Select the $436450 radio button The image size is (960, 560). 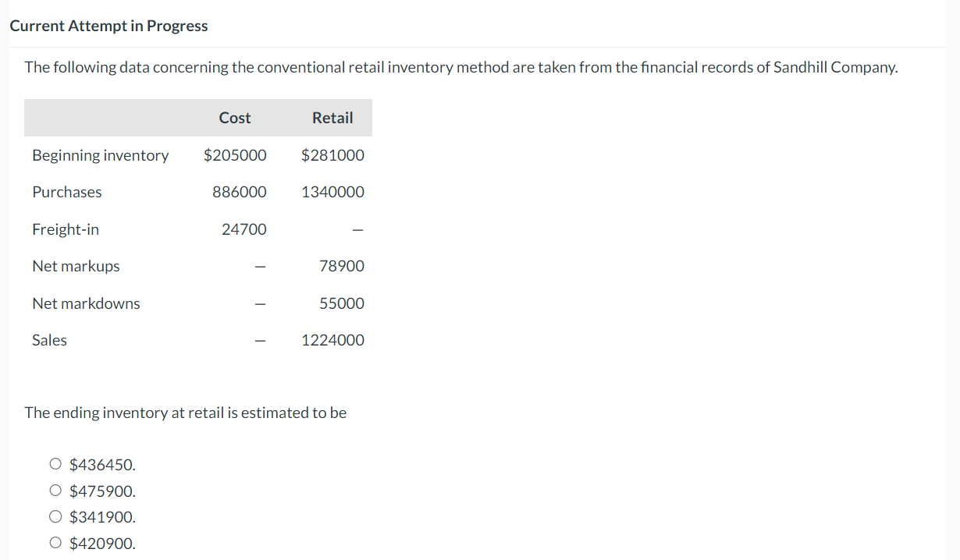(x=55, y=463)
